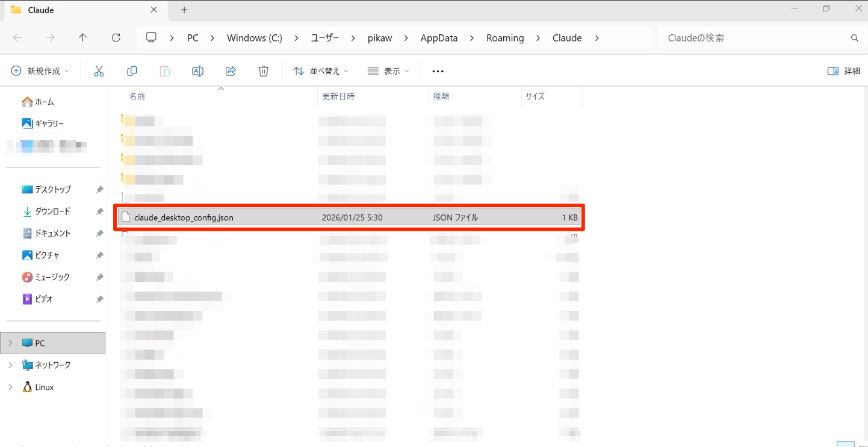Image resolution: width=868 pixels, height=447 pixels.
Task: Open the three-dots more options menu
Action: click(438, 71)
